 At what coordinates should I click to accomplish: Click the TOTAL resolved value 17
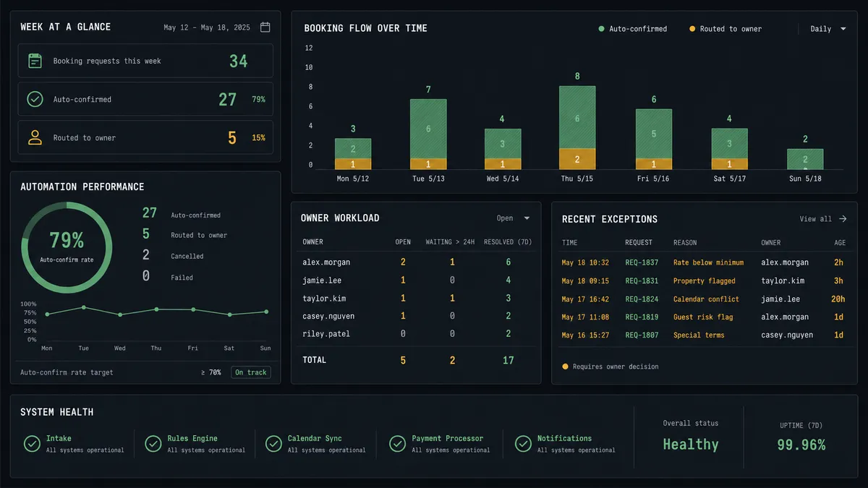point(509,360)
